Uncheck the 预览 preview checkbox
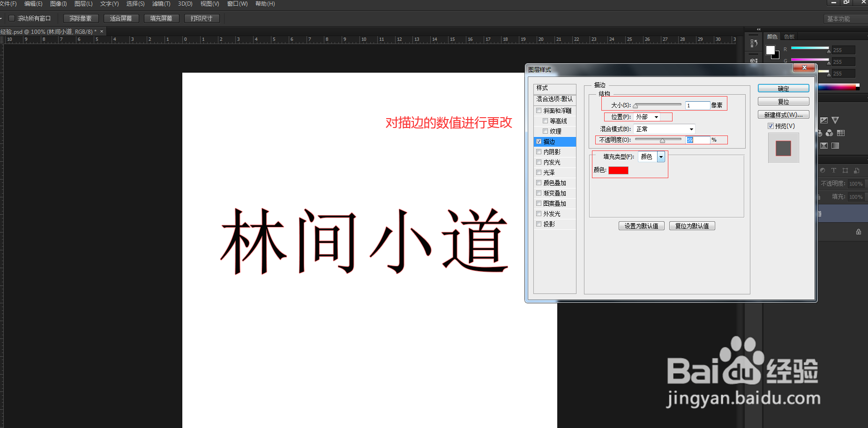868x428 pixels. [x=771, y=126]
